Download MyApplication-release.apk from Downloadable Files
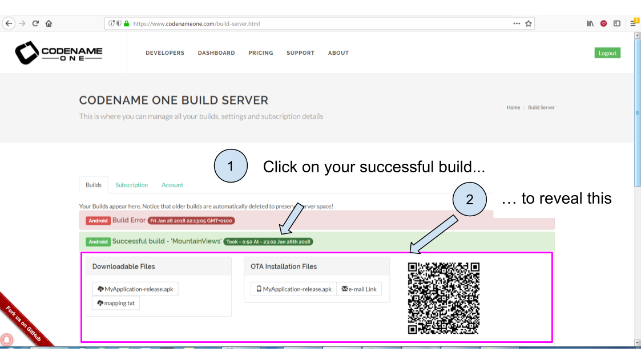 point(135,289)
